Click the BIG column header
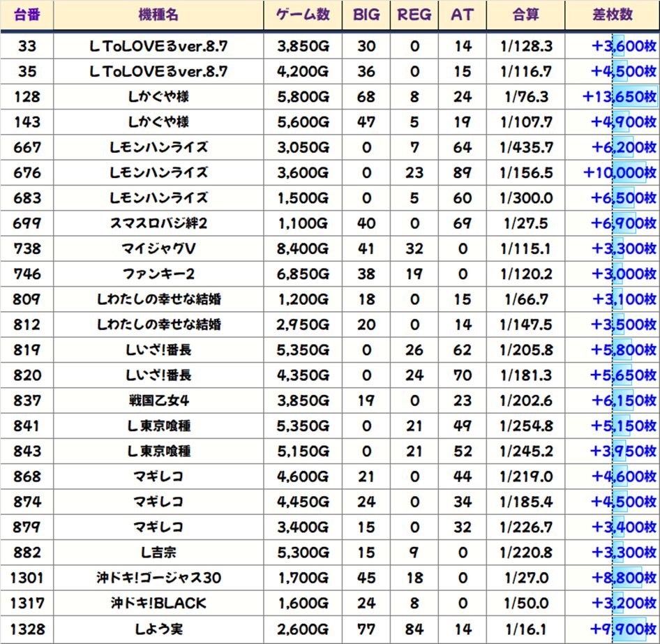The width and height of the screenshot is (660, 644). click(366, 15)
